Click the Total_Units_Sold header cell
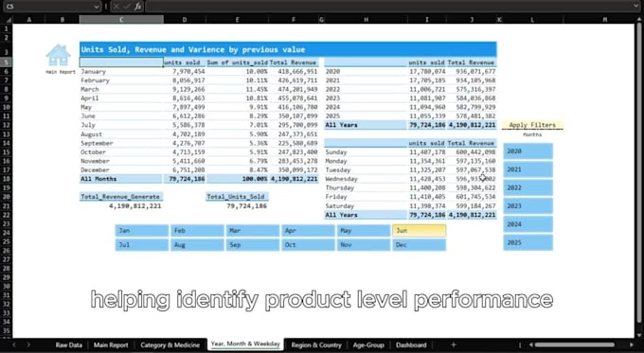The image size is (644, 353). point(236,197)
